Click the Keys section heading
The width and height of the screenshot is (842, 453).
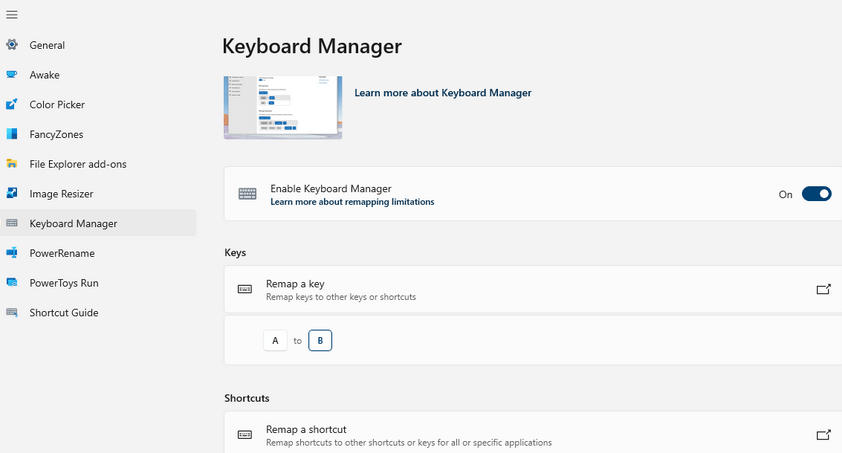coord(235,253)
